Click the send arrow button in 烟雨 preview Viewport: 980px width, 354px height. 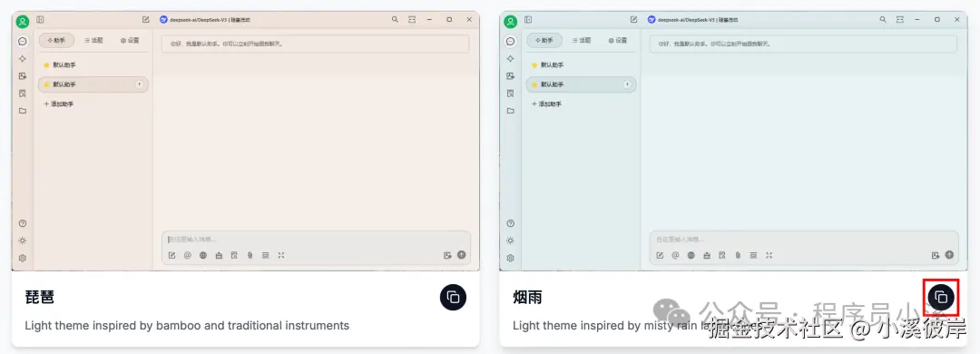(949, 255)
